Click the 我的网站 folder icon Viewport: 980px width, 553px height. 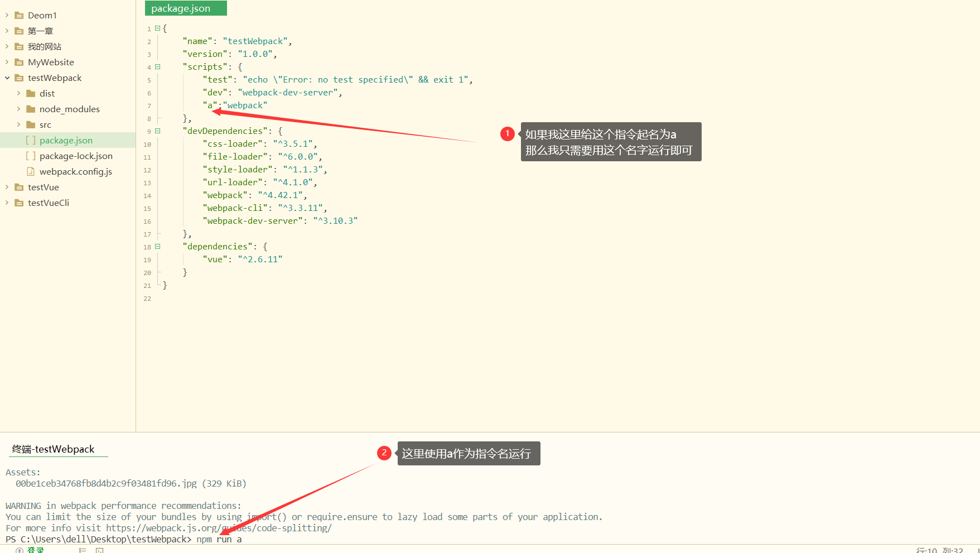(19, 47)
